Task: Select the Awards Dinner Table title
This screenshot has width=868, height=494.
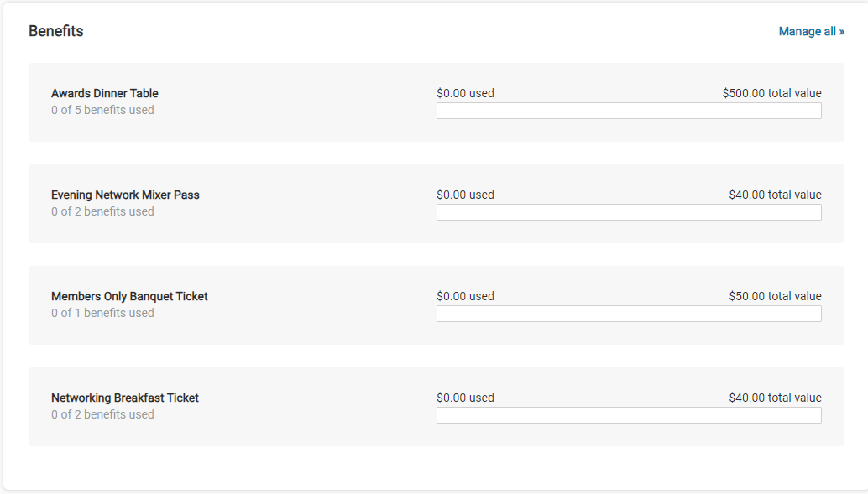Action: click(x=105, y=94)
